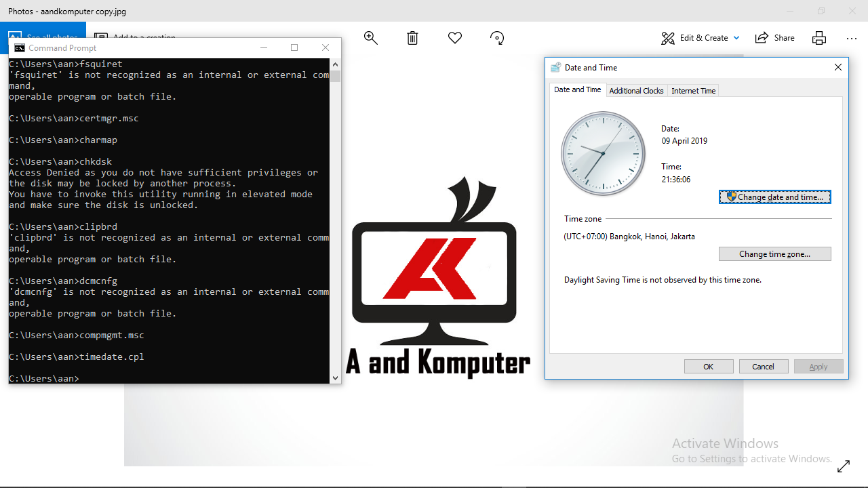Click the "C:\Users\aan>chkdsk" line
This screenshot has height=488, width=868.
[60, 161]
